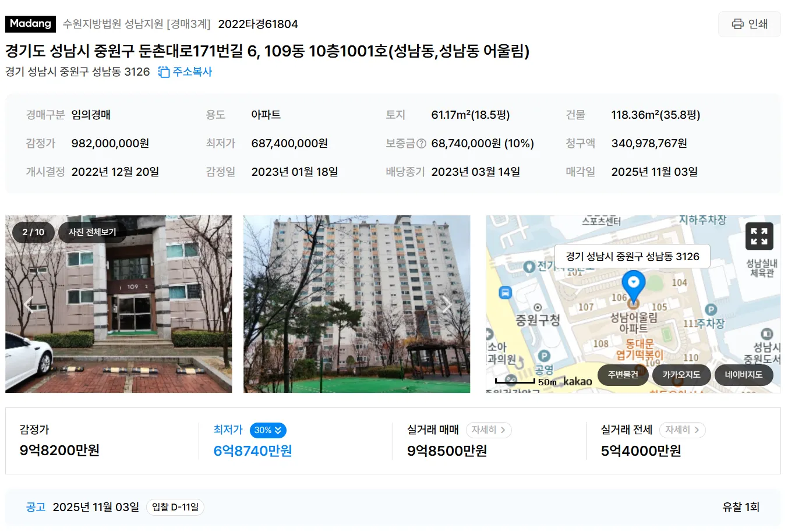Viewport: 795px width, 532px height.
Task: Expand the 30% discount dropdown badge
Action: pyautogui.click(x=268, y=430)
